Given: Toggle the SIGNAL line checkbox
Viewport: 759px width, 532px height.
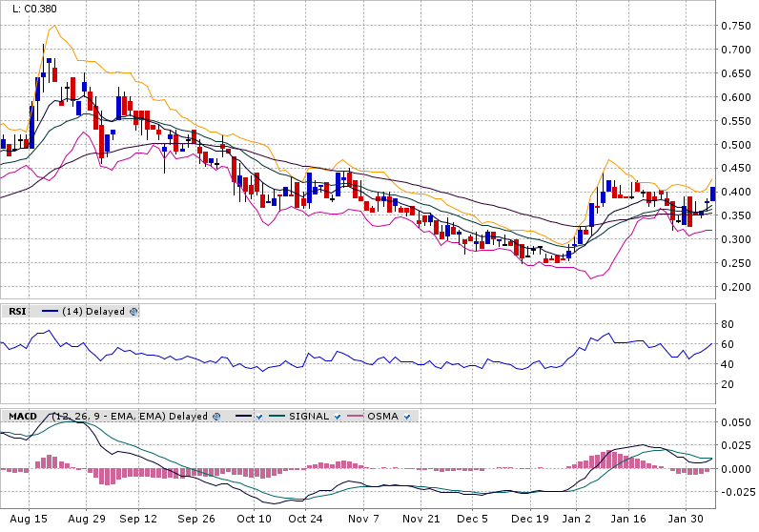Looking at the screenshot, I should click(x=337, y=416).
